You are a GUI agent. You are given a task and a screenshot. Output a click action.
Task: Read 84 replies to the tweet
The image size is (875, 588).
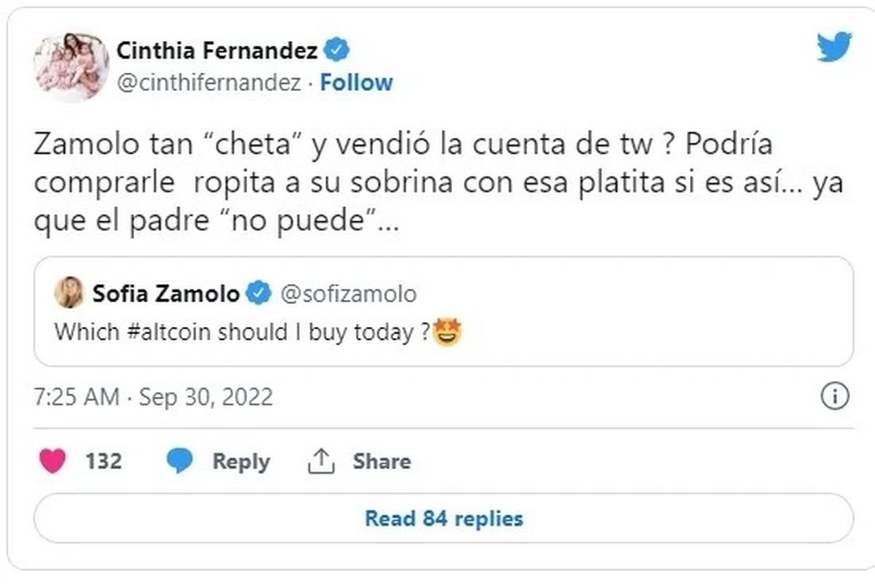pyautogui.click(x=443, y=519)
